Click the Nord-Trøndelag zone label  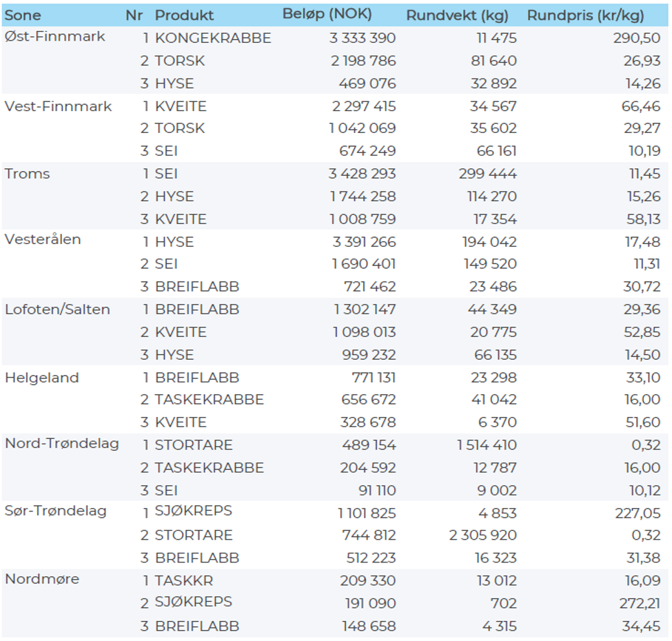click(62, 443)
